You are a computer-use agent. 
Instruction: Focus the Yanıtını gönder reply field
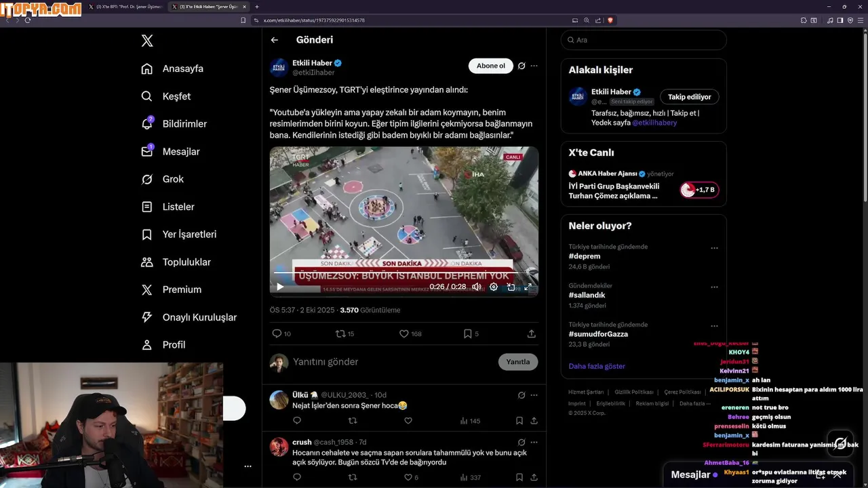392,362
